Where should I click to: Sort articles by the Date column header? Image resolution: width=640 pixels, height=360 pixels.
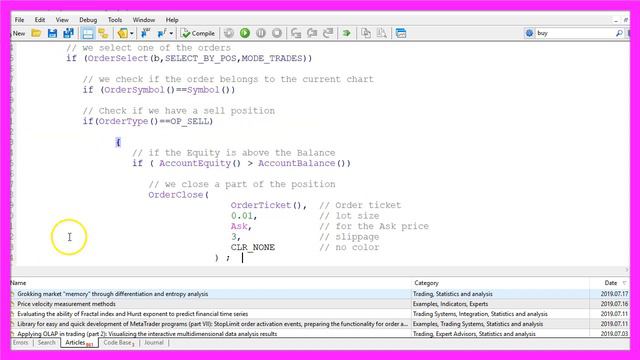point(610,283)
